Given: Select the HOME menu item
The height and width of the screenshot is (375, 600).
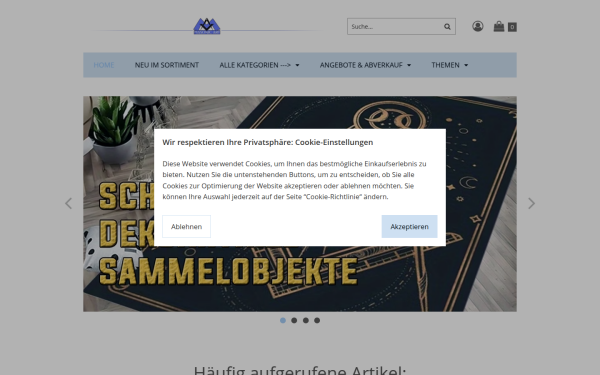Looking at the screenshot, I should pyautogui.click(x=104, y=65).
